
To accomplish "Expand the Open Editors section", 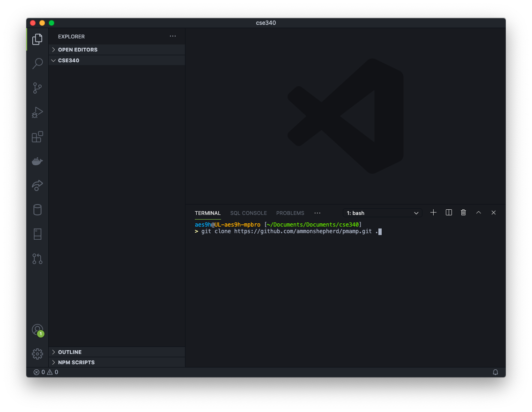I will (x=117, y=50).
